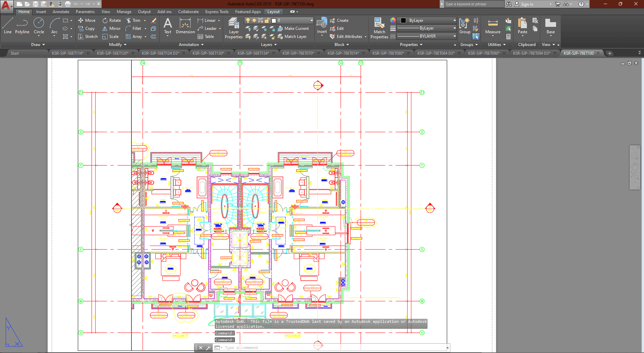
Task: Click the Sign In button
Action: (527, 4)
